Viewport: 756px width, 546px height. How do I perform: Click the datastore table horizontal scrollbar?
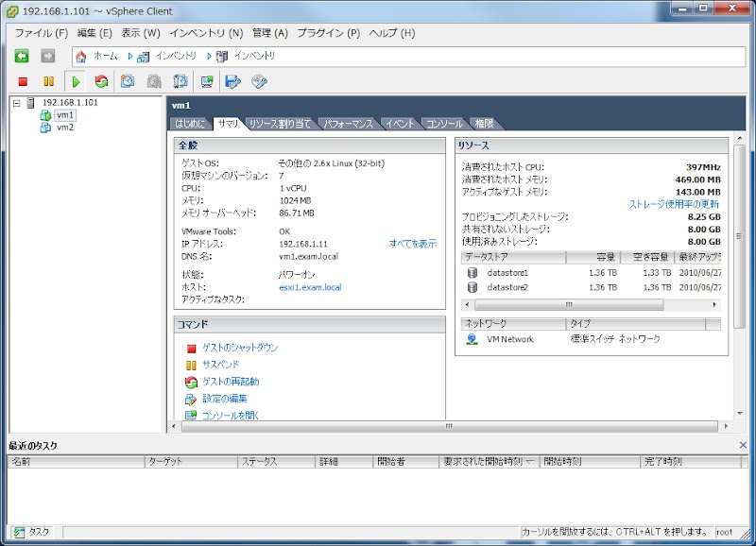569,305
